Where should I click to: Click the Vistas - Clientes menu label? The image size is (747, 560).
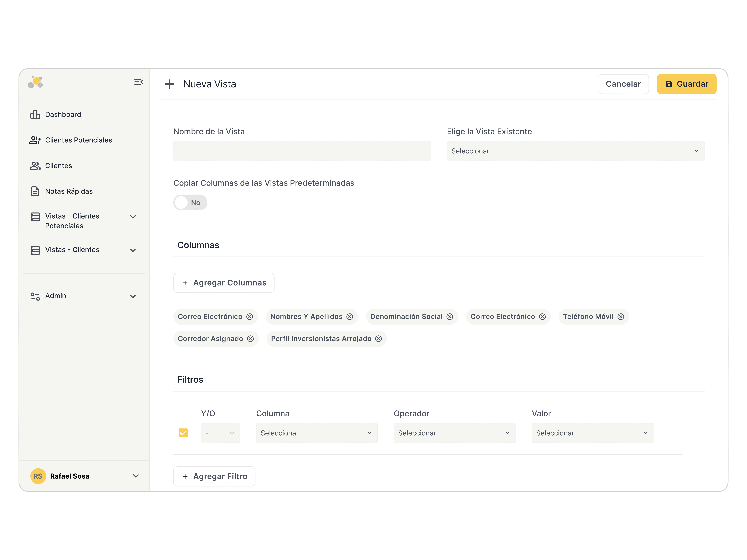[x=72, y=250]
